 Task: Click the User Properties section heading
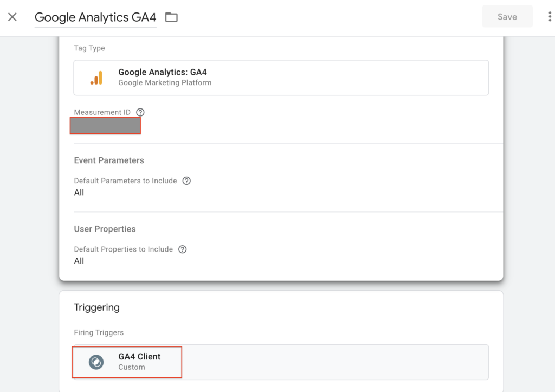tap(105, 229)
